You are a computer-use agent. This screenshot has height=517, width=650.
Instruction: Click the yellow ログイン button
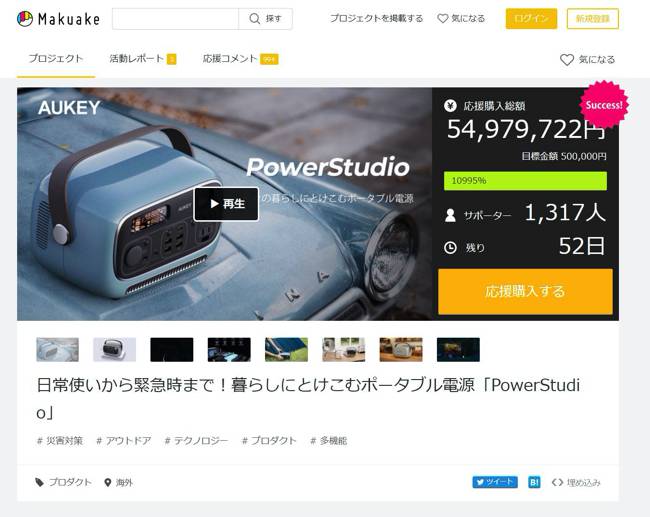click(531, 19)
